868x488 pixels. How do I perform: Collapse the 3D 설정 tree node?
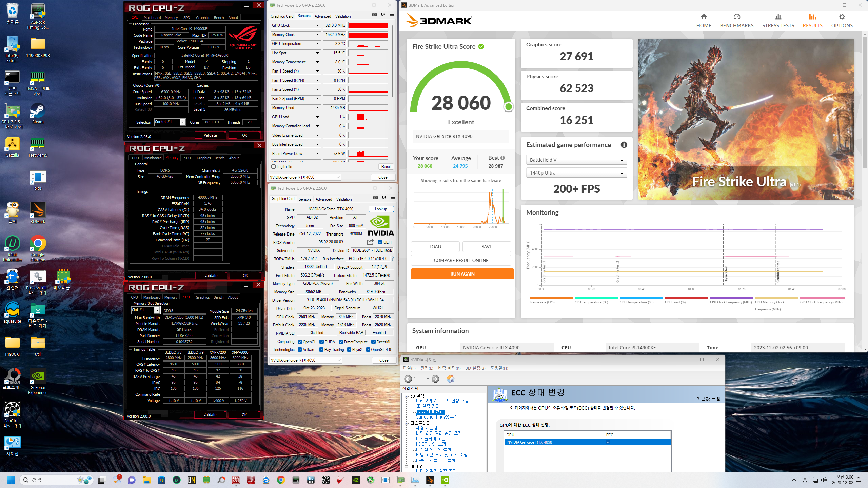click(x=406, y=396)
